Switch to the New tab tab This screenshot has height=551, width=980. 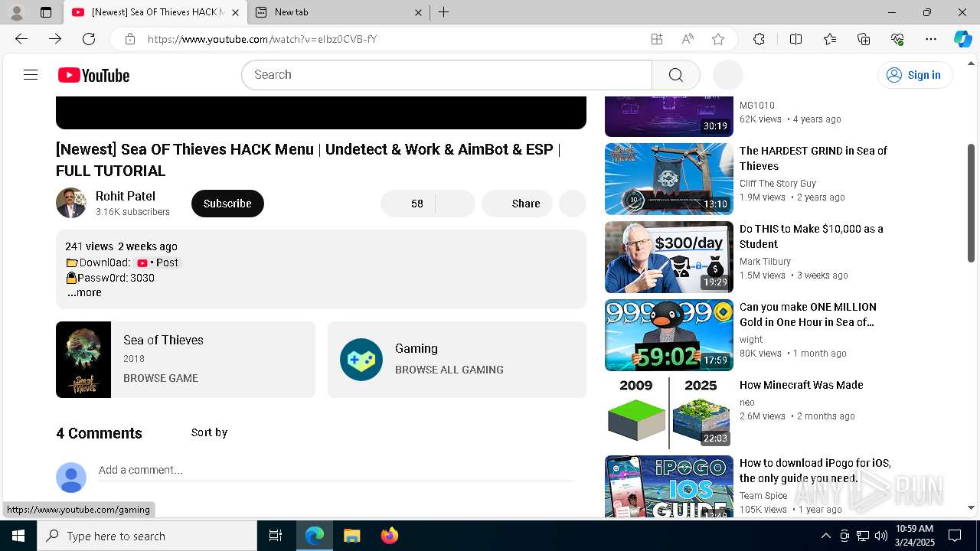click(x=339, y=12)
